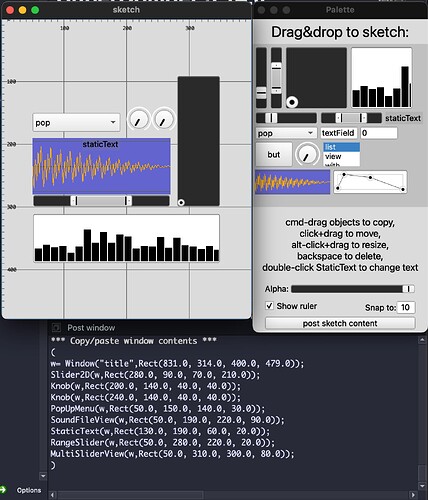Image resolution: width=428 pixels, height=500 pixels.
Task: Click the Post window panel icon
Action: point(56,328)
